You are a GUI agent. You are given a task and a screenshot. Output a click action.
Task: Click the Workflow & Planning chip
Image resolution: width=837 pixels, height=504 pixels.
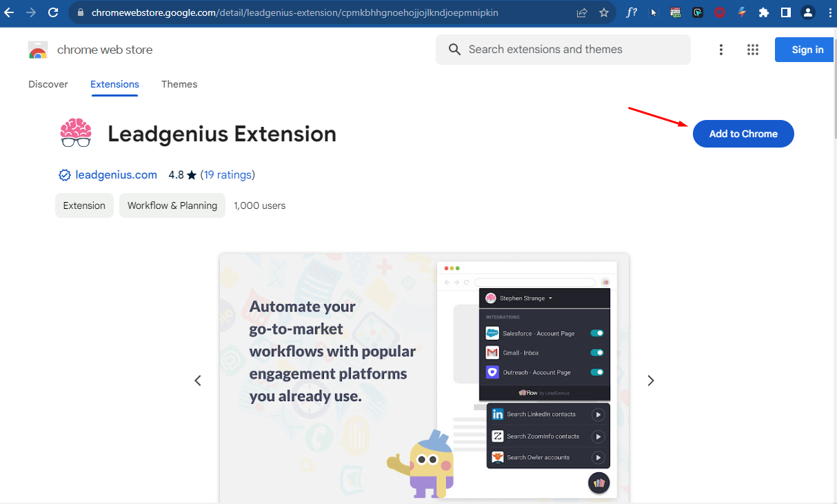pos(172,205)
